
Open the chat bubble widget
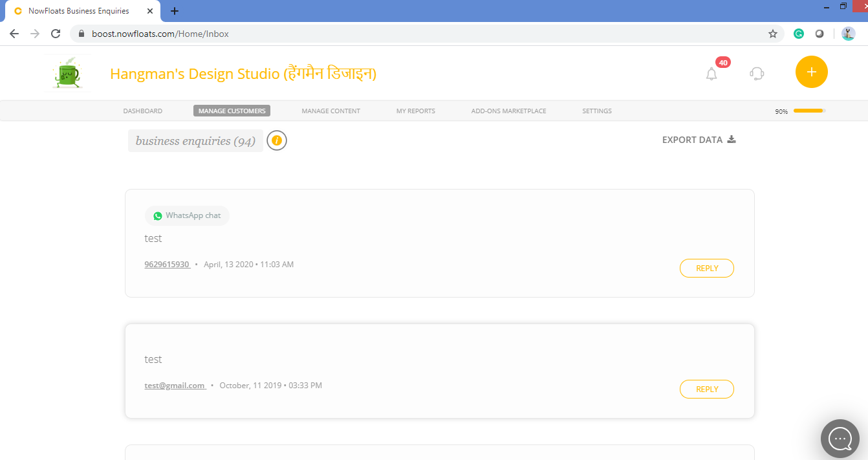tap(840, 439)
